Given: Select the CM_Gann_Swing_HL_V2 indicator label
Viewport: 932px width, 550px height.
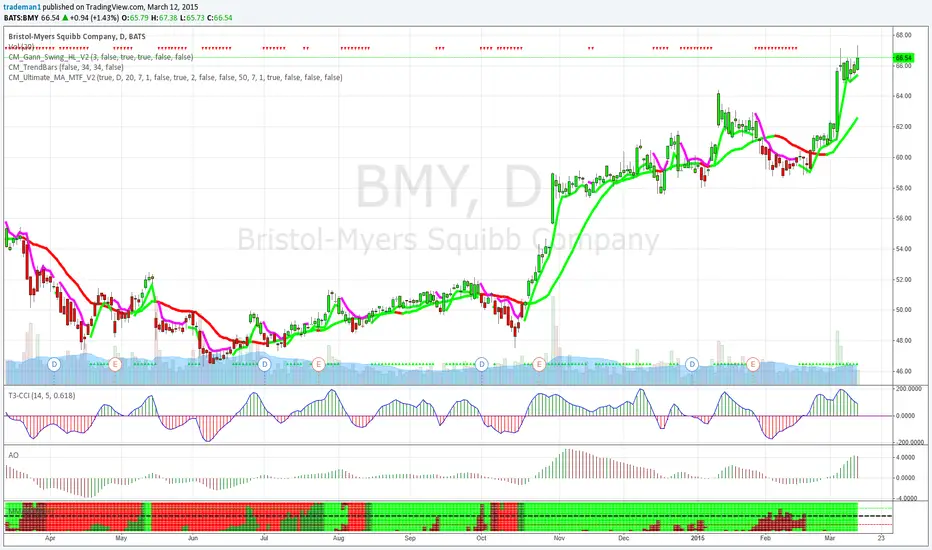Looking at the screenshot, I should [100, 57].
